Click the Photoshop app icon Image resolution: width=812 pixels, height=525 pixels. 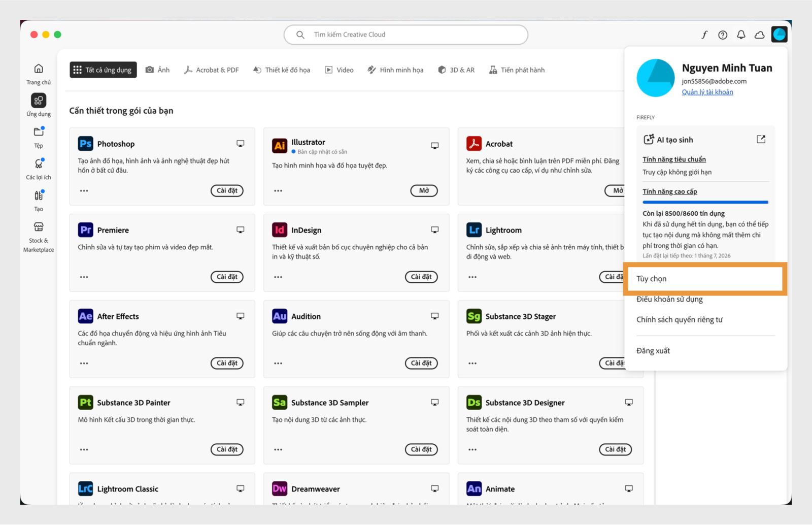point(85,144)
